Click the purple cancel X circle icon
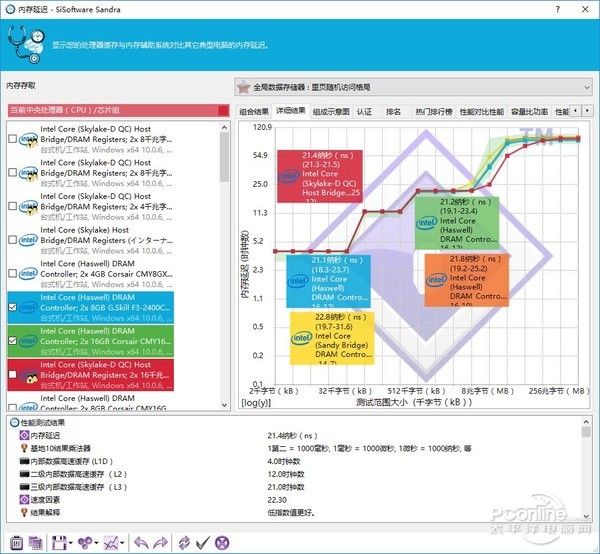The width and height of the screenshot is (600, 554). tap(222, 543)
